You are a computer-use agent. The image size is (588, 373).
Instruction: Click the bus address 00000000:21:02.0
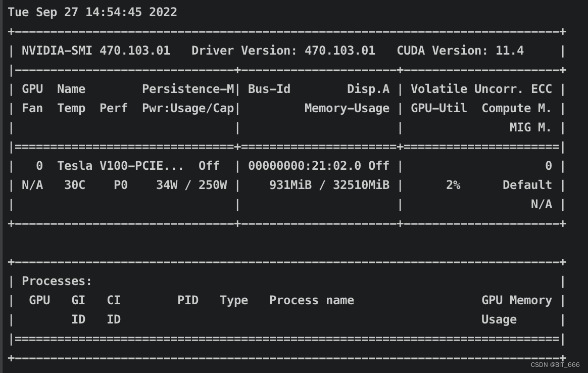(305, 166)
